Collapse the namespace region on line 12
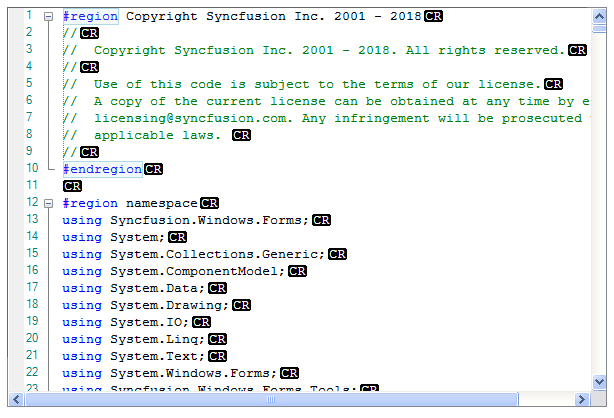Image resolution: width=614 pixels, height=418 pixels. (x=49, y=203)
